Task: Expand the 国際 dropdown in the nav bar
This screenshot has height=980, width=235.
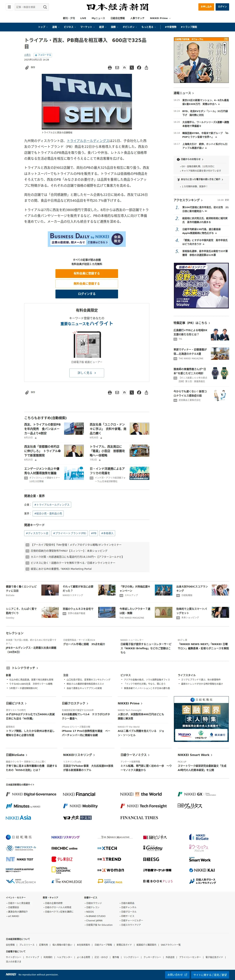Action: pos(114,27)
